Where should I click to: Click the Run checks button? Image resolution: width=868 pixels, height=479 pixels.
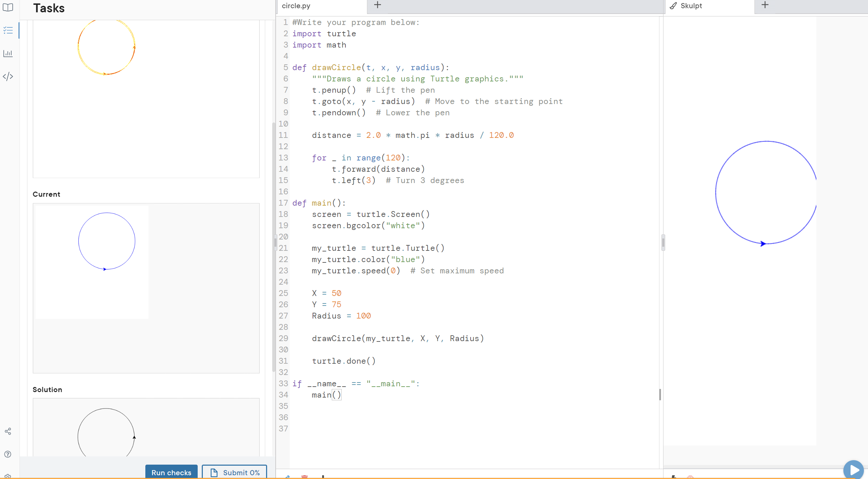(171, 472)
